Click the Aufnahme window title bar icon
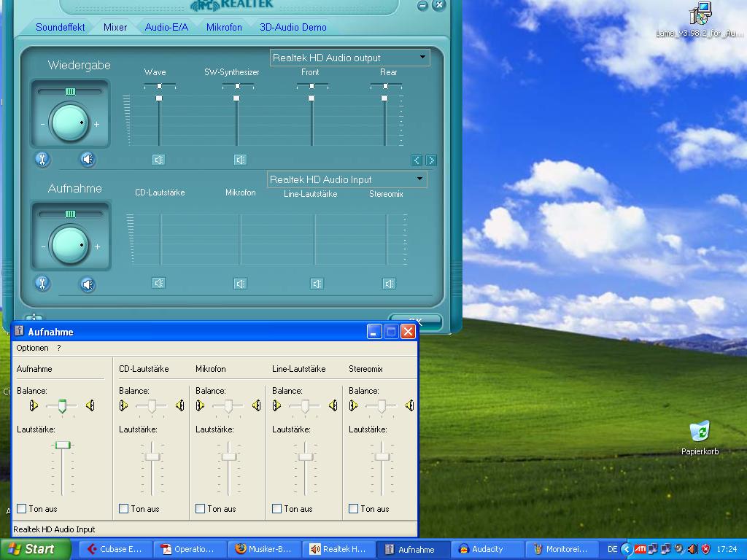This screenshot has height=560, width=747. pos(19,331)
